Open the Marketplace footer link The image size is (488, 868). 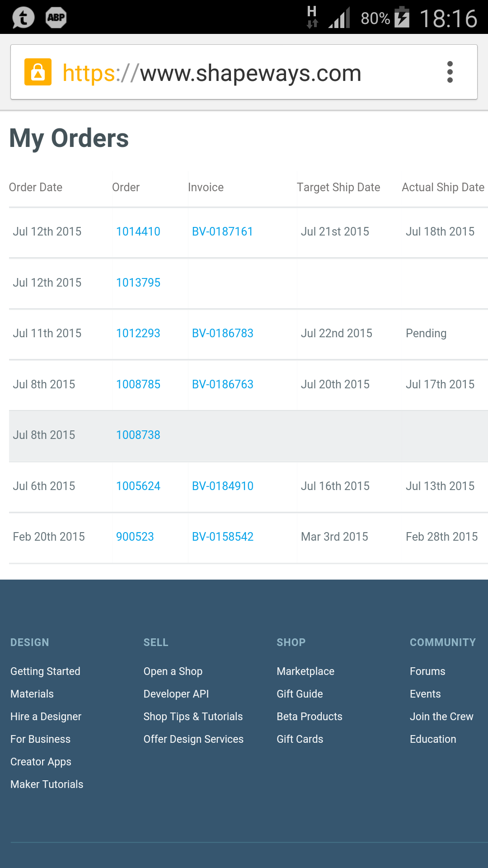pos(305,671)
